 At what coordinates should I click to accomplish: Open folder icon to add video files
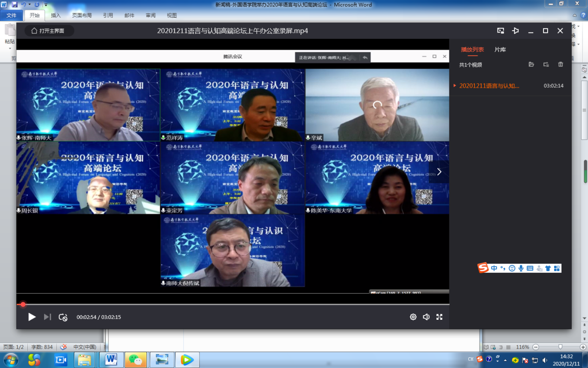[531, 65]
